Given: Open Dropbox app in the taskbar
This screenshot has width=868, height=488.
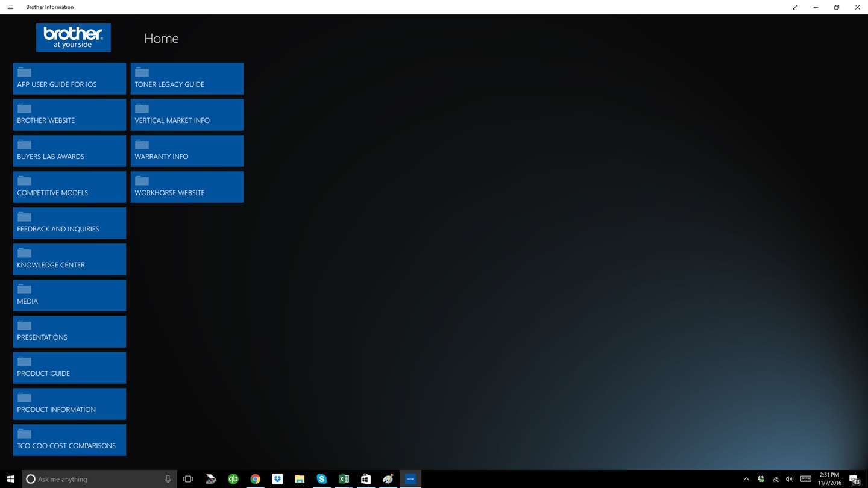Looking at the screenshot, I should tap(277, 479).
